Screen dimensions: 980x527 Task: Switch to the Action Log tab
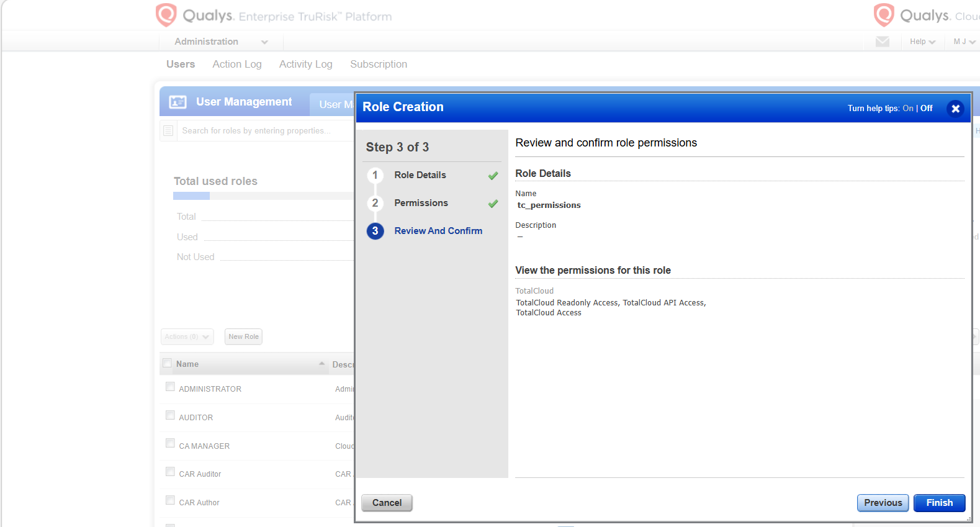237,64
